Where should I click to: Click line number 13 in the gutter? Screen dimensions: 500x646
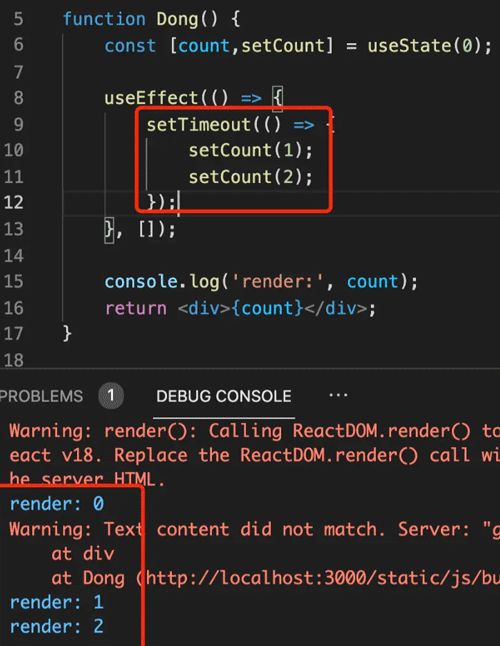point(14,228)
